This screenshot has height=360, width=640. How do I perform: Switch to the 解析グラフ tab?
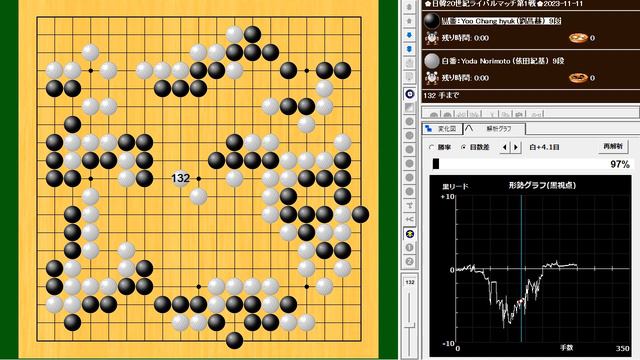(494, 129)
